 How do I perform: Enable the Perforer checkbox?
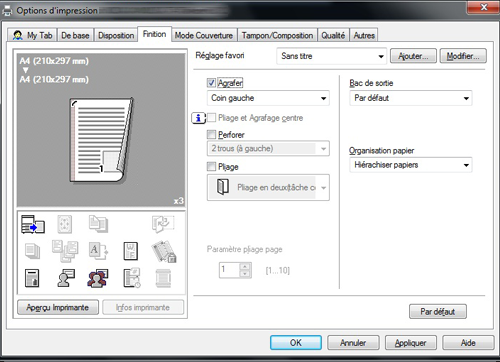point(211,134)
